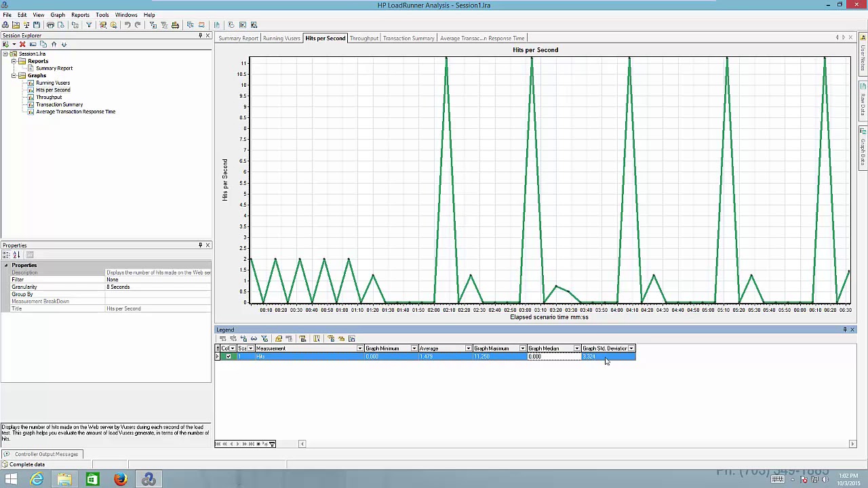Click the Filter property value None
The image size is (868, 488).
(x=158, y=280)
